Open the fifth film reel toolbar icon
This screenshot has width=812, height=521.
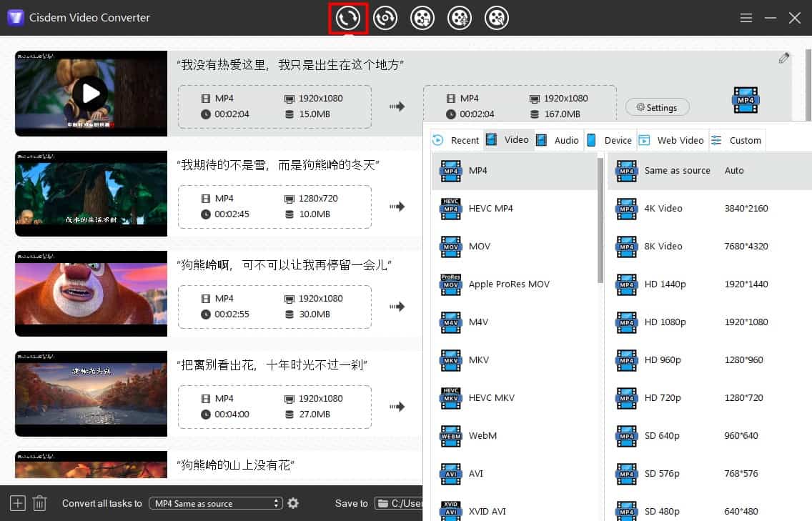tap(497, 18)
